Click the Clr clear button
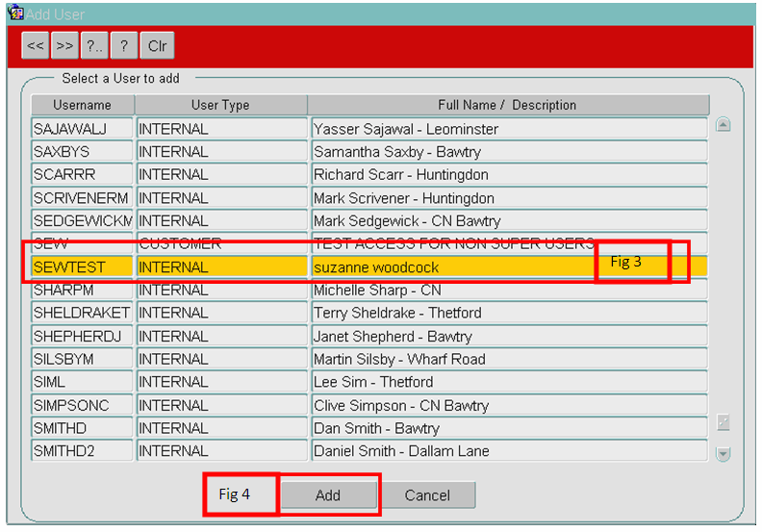 point(157,45)
